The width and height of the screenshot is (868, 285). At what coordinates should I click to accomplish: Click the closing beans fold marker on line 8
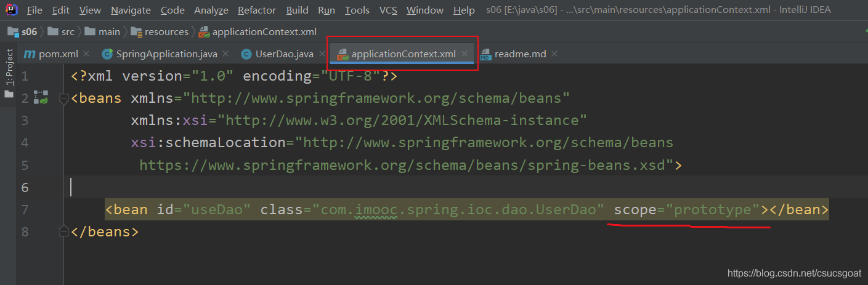(x=63, y=231)
